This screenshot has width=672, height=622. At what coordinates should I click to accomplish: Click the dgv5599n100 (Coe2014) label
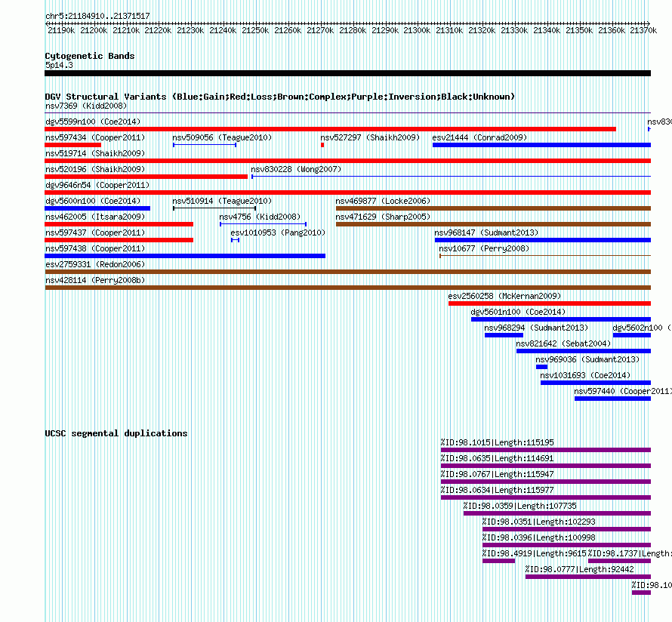pos(93,122)
